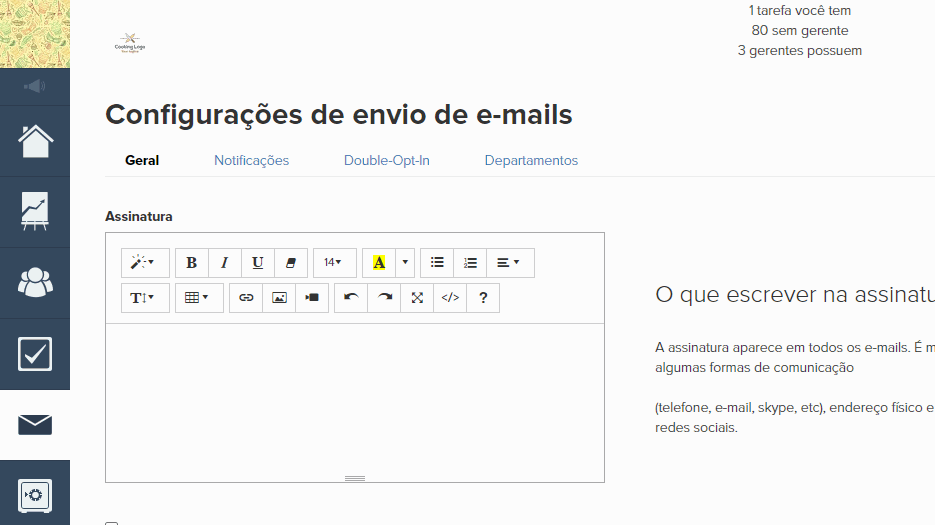Click the insert video icon
This screenshot has width=935, height=525.
pyautogui.click(x=312, y=298)
